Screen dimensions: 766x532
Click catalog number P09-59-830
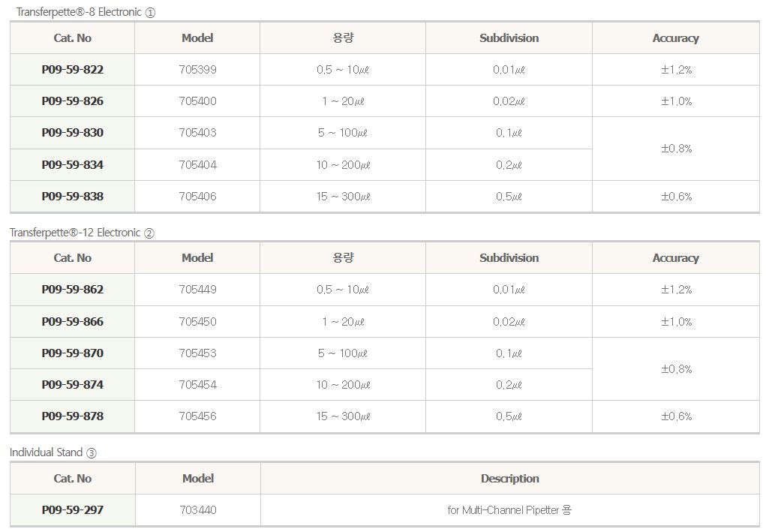[x=73, y=133]
